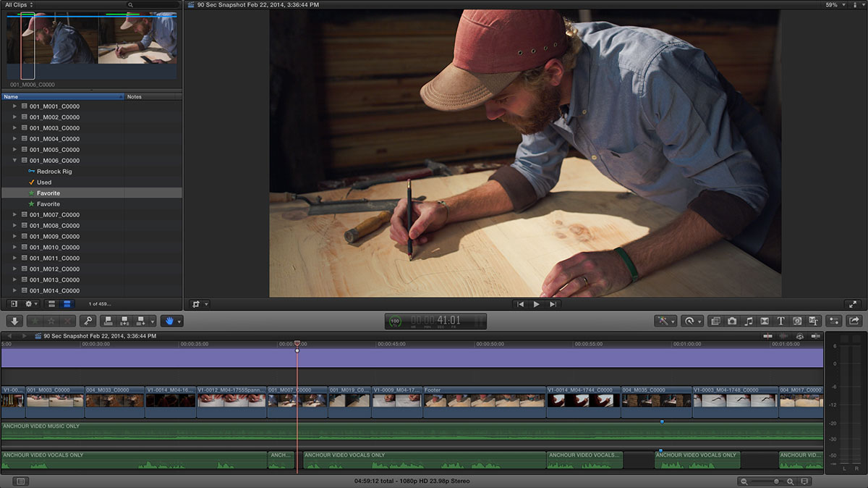Click the playhead marker on timeline ruler
Screen dimensions: 868x488
tap(297, 344)
